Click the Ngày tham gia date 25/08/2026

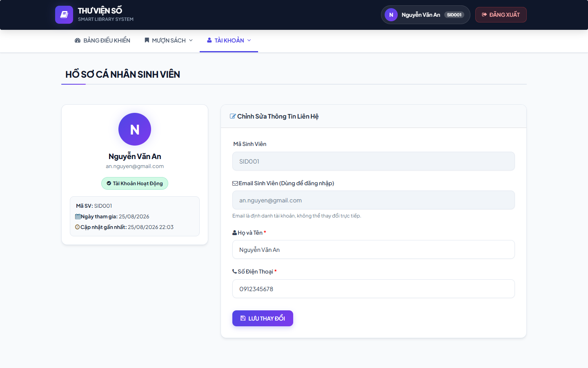point(134,217)
